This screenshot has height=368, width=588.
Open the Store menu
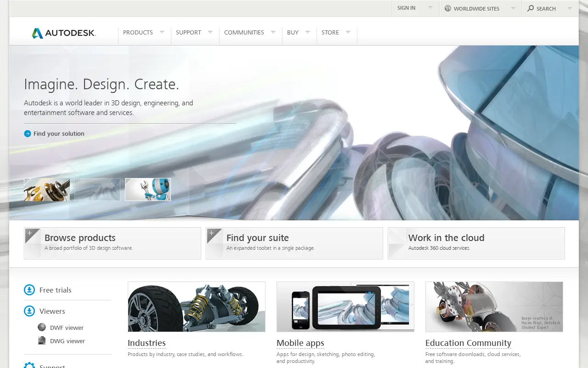330,33
